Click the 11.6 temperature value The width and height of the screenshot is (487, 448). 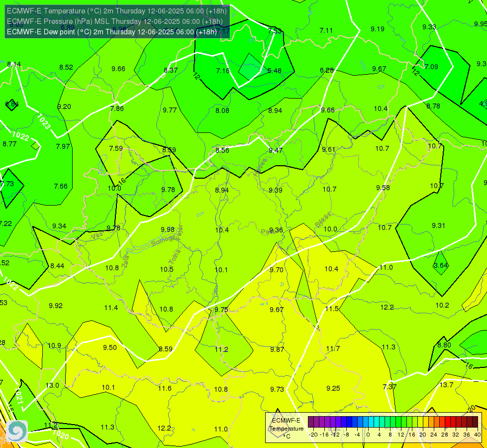pyautogui.click(x=165, y=388)
